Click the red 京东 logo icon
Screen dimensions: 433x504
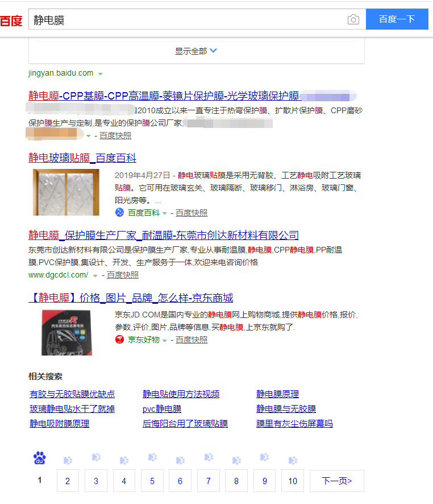[x=119, y=340]
